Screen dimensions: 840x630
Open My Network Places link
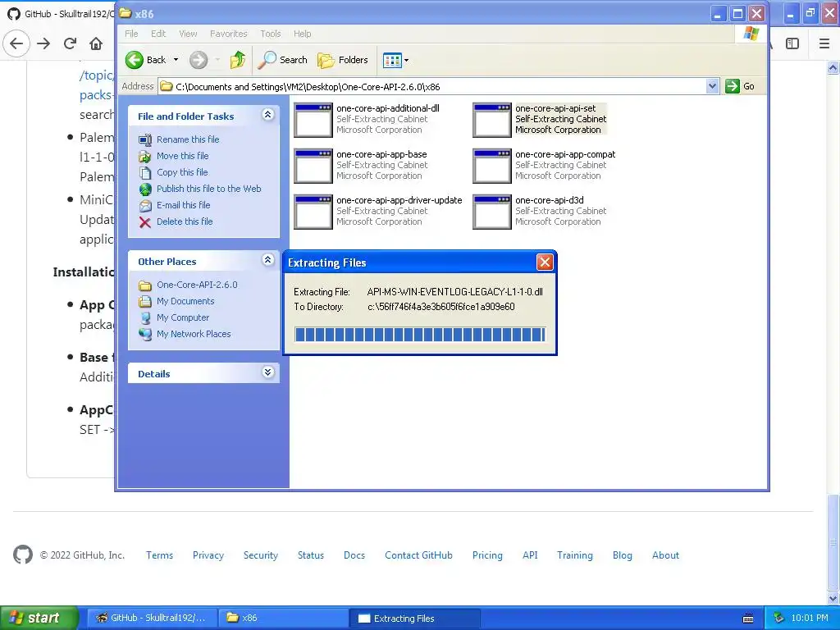point(194,335)
